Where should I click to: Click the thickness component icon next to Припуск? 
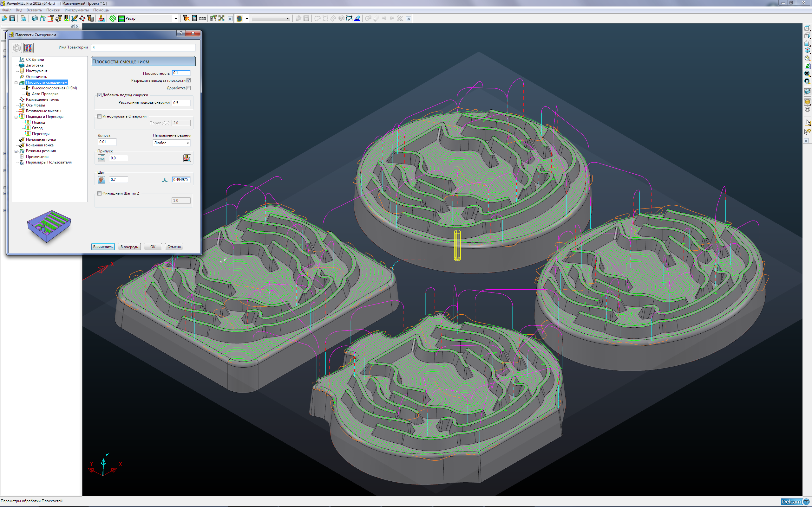tap(187, 158)
